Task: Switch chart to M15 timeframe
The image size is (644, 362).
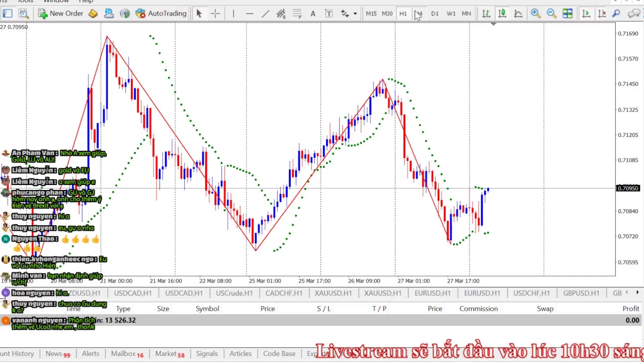Action: [371, 14]
